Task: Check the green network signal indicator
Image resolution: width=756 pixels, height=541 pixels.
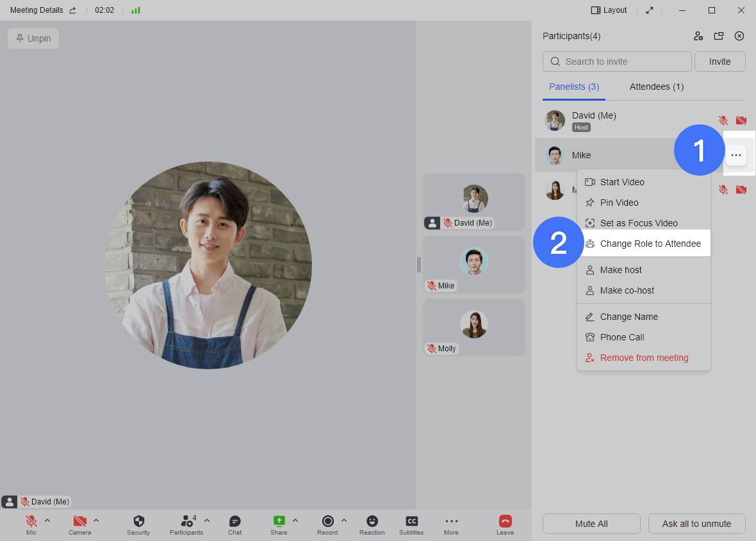Action: pyautogui.click(x=136, y=10)
